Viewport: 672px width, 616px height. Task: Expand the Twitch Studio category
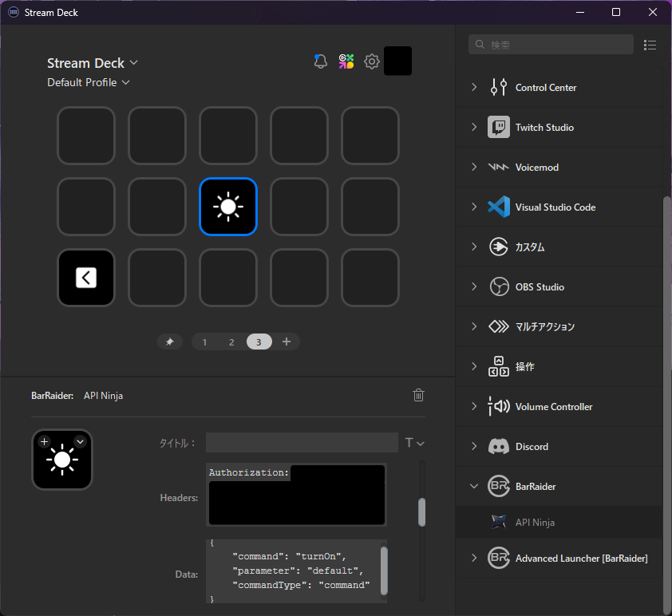click(474, 127)
